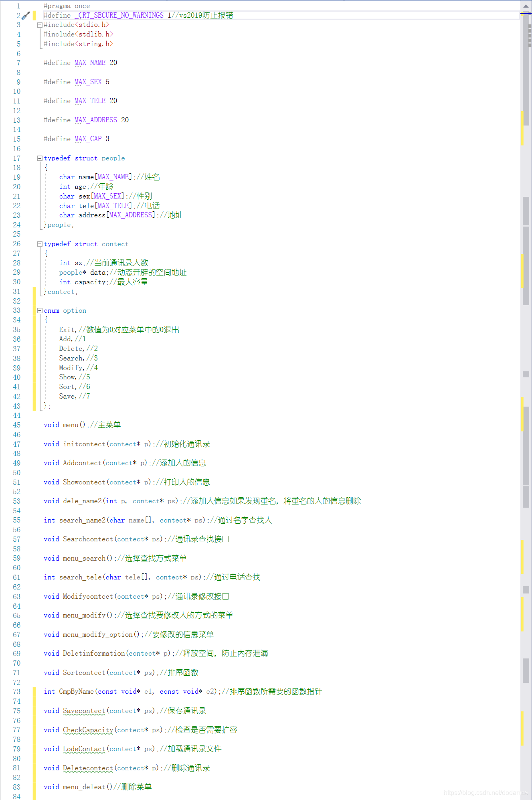Click the underlined CheckCapacity function name

tap(88, 730)
